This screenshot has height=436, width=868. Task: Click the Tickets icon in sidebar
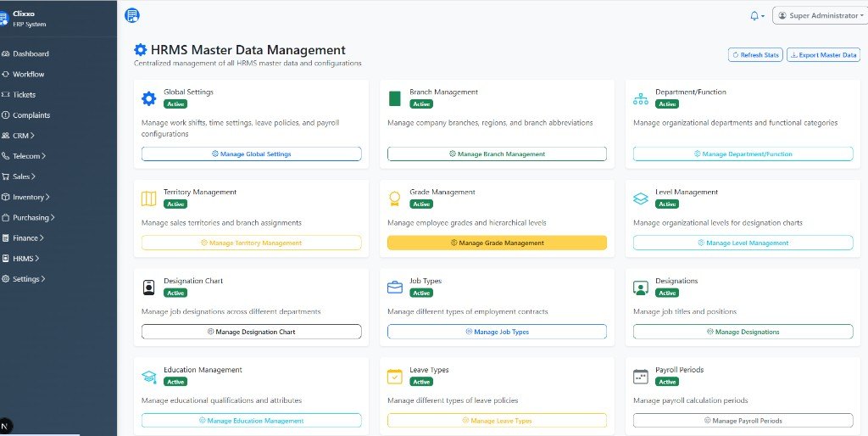tap(6, 95)
